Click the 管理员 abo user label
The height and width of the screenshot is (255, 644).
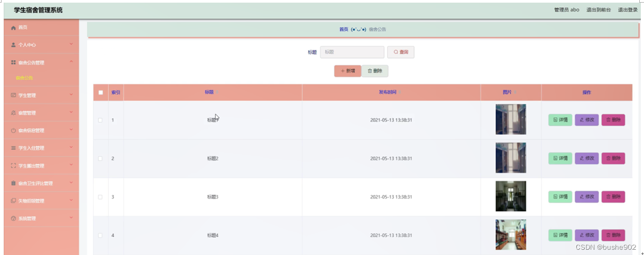[567, 10]
